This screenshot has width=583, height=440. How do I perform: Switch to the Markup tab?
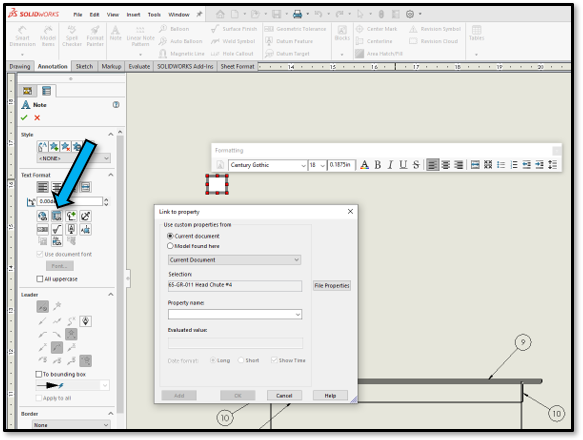click(x=111, y=66)
